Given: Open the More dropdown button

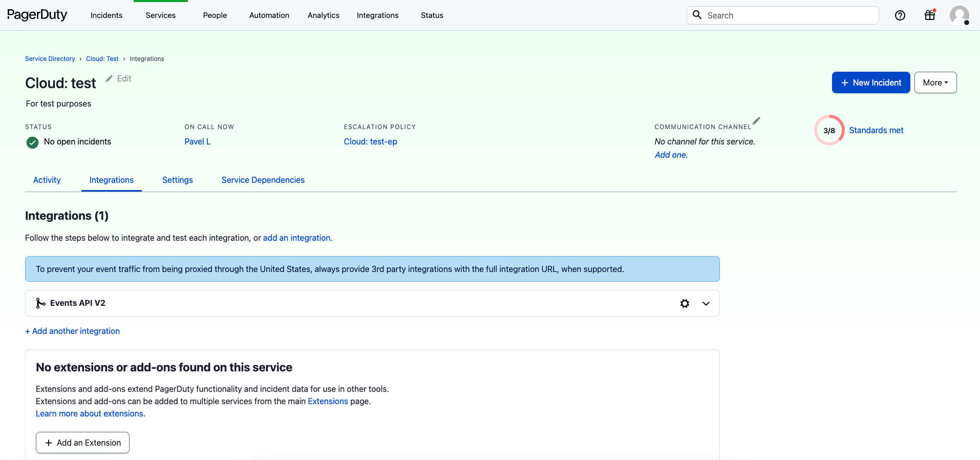Looking at the screenshot, I should (x=935, y=82).
